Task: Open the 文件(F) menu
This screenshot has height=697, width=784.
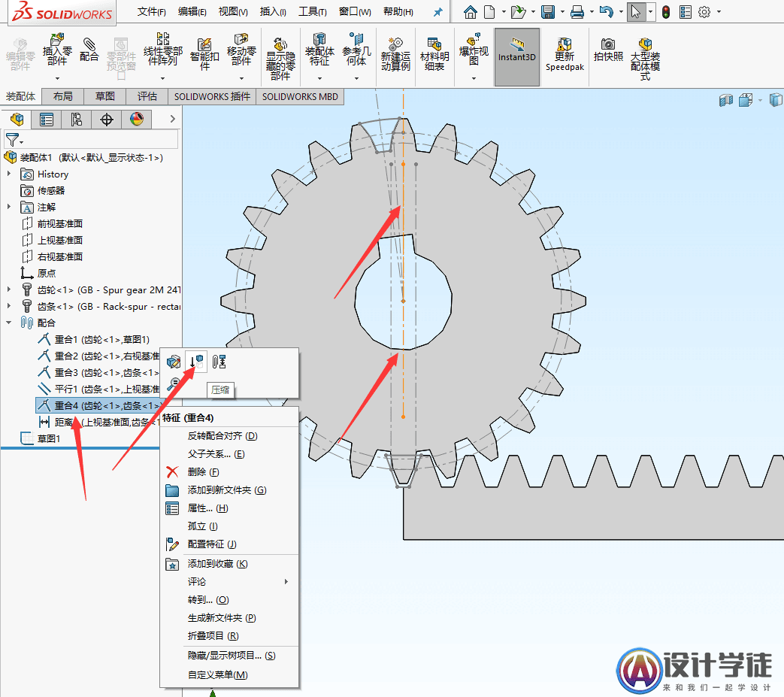Action: (152, 11)
